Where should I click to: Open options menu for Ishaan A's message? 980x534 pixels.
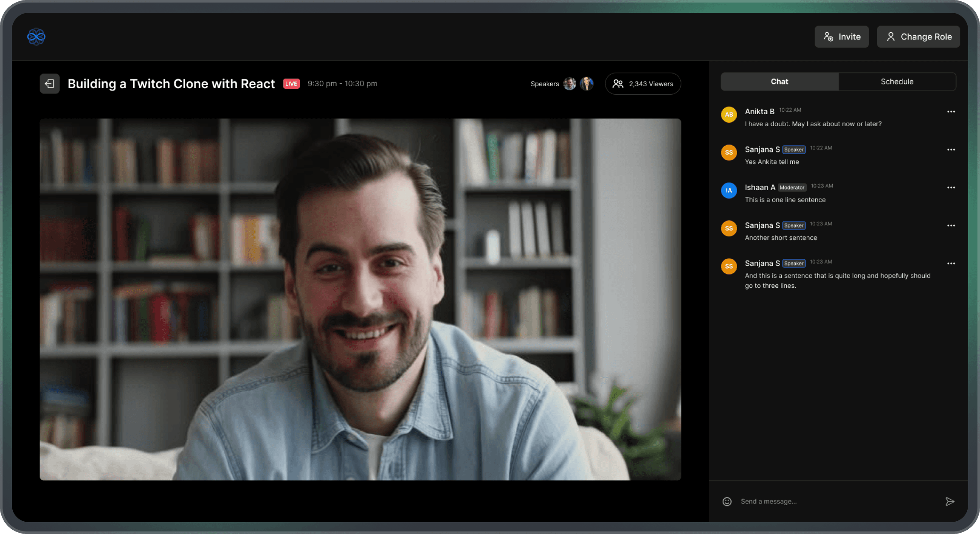pyautogui.click(x=951, y=188)
